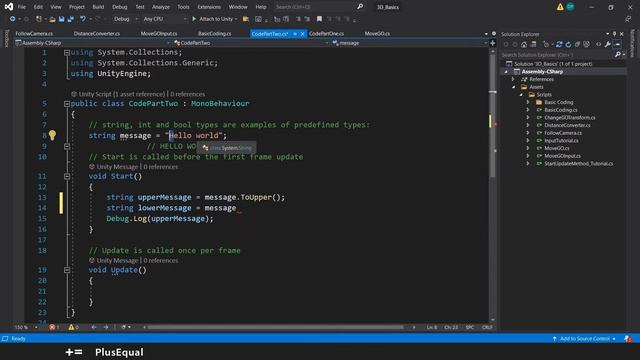Viewport: 640px width, 360px height.
Task: Open the Any CPU platform dropdown
Action: (165, 19)
